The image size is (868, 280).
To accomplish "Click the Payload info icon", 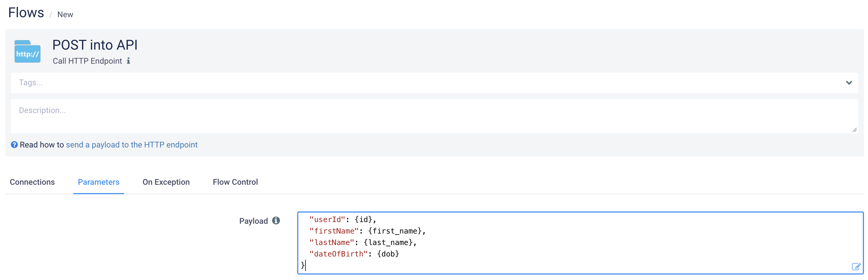I will tap(276, 221).
